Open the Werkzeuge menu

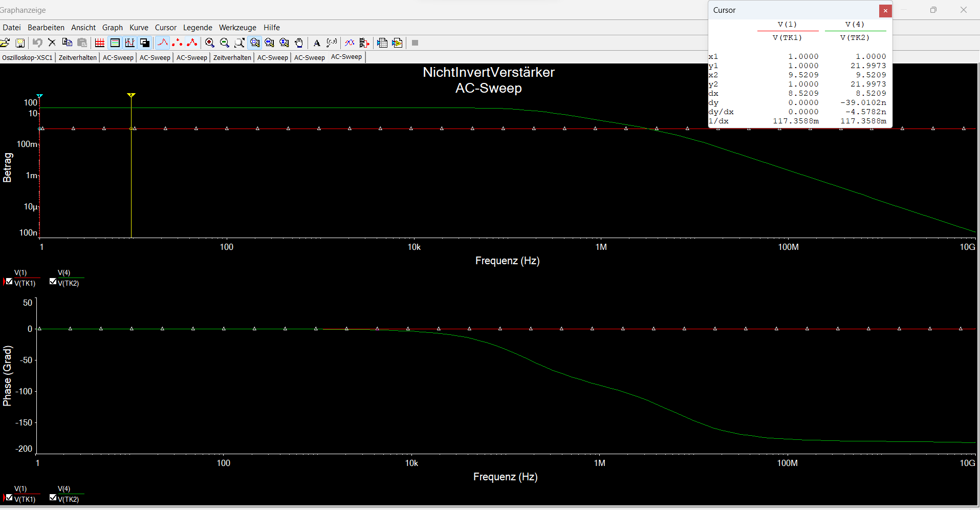(x=237, y=28)
